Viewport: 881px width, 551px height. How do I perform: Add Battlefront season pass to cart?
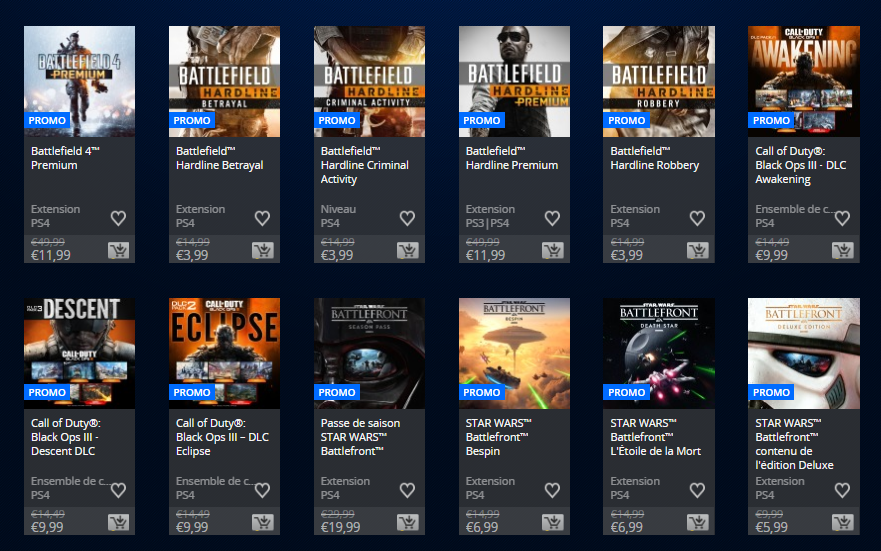pos(408,522)
